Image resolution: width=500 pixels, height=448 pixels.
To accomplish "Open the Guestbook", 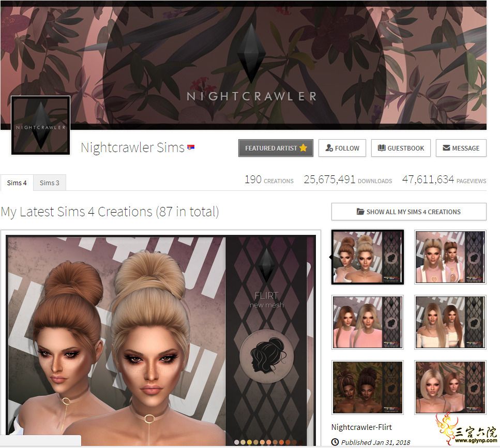I will (401, 148).
